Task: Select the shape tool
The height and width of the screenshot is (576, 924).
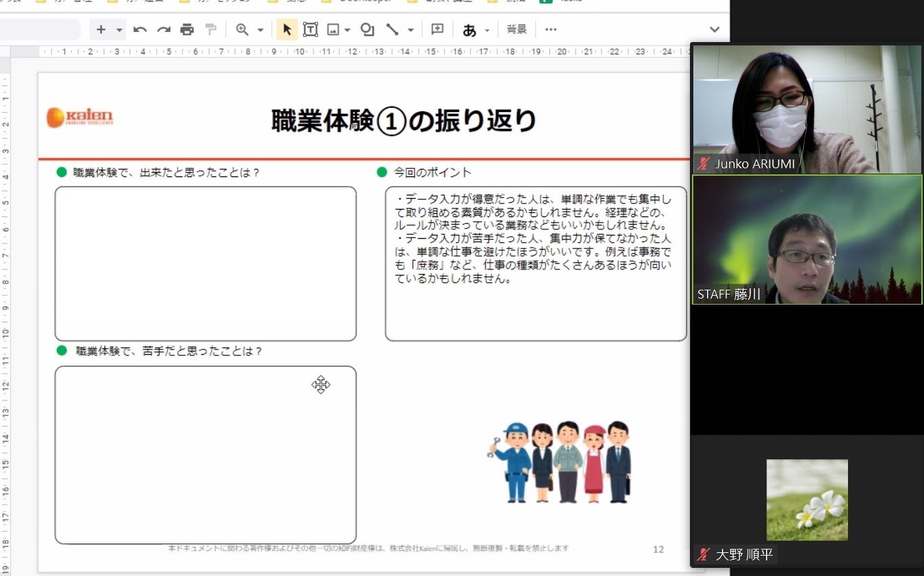Action: 368,29
